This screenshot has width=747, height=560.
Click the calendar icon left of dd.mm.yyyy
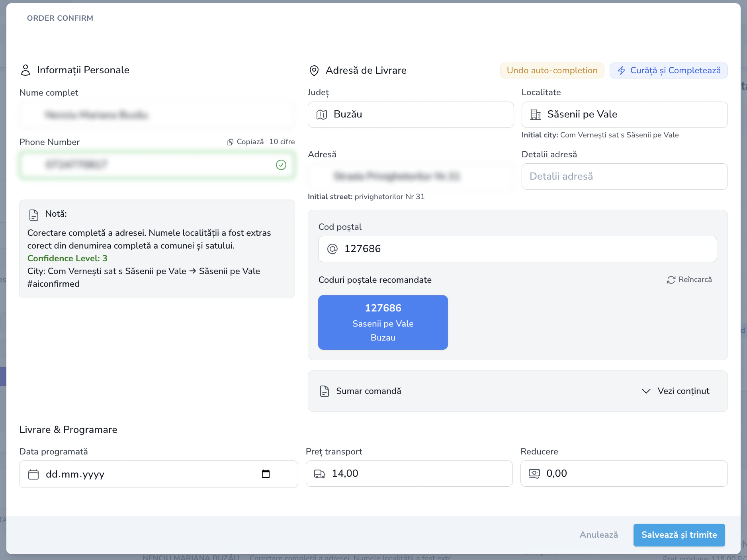pyautogui.click(x=33, y=474)
